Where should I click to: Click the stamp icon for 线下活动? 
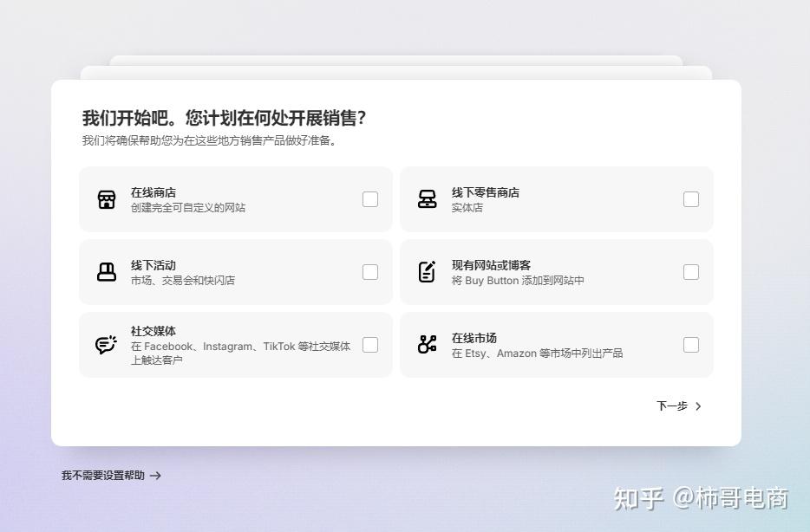107,272
